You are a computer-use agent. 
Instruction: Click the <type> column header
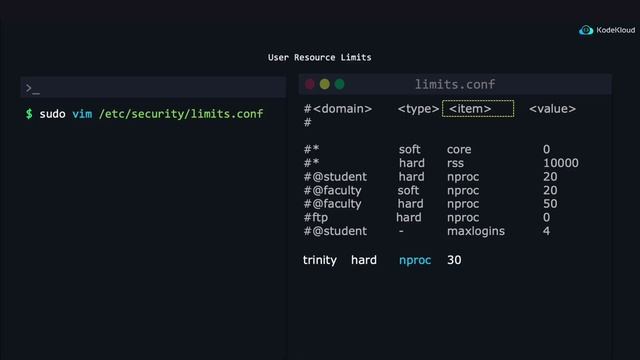click(418, 109)
